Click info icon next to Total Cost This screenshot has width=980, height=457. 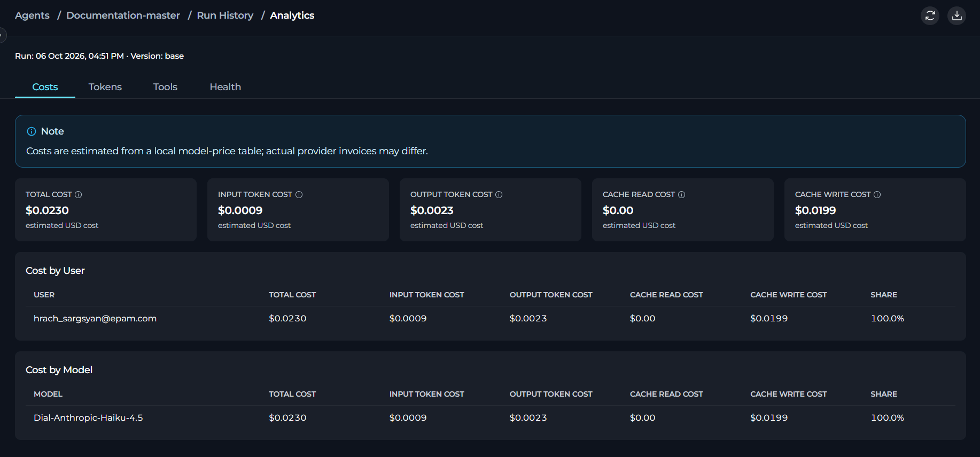pyautogui.click(x=79, y=195)
